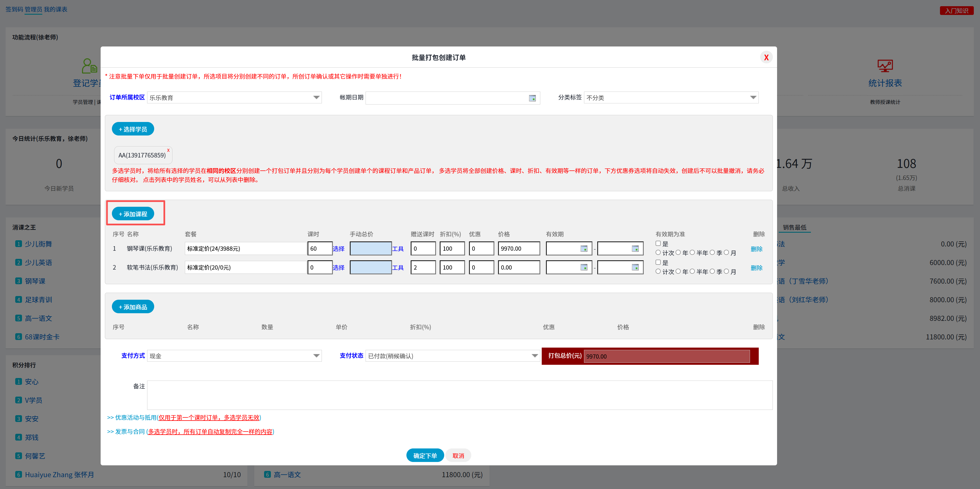
Task: Check the 是 checkbox for 软笔书法 row
Action: (658, 262)
